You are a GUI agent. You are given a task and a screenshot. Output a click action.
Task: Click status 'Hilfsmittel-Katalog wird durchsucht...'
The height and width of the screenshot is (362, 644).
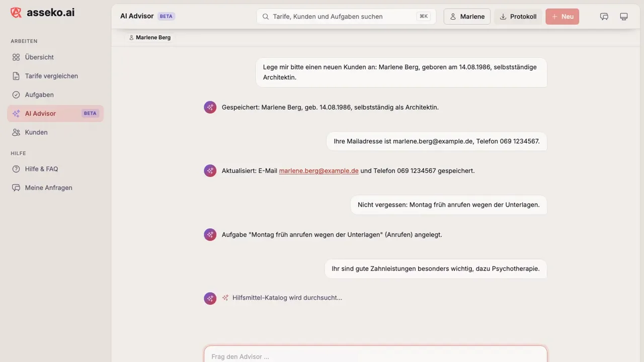(x=287, y=298)
